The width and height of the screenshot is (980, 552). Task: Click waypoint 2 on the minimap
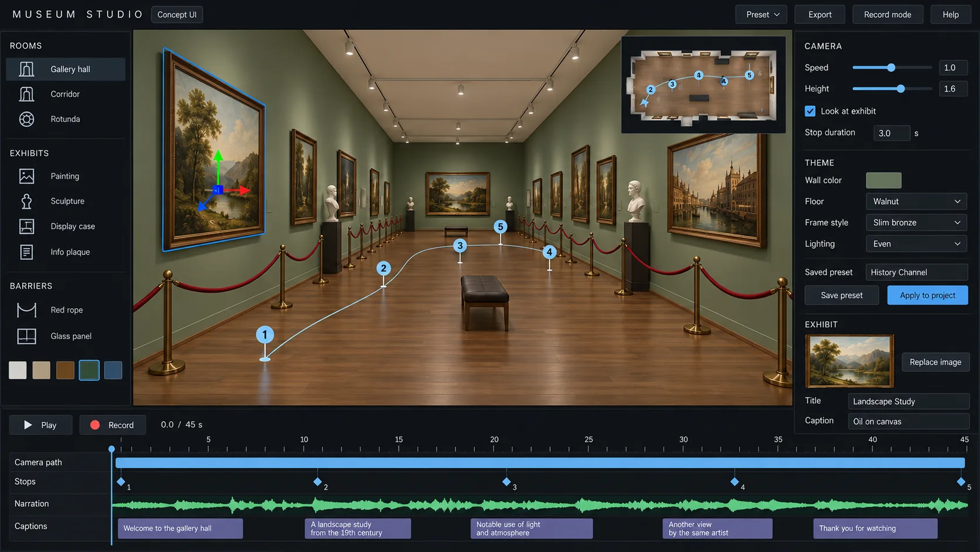[651, 90]
